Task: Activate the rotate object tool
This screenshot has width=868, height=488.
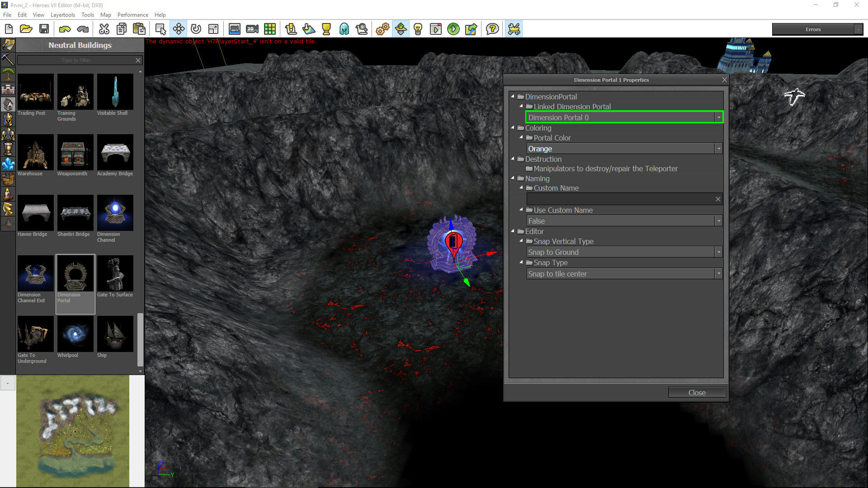Action: pyautogui.click(x=196, y=29)
